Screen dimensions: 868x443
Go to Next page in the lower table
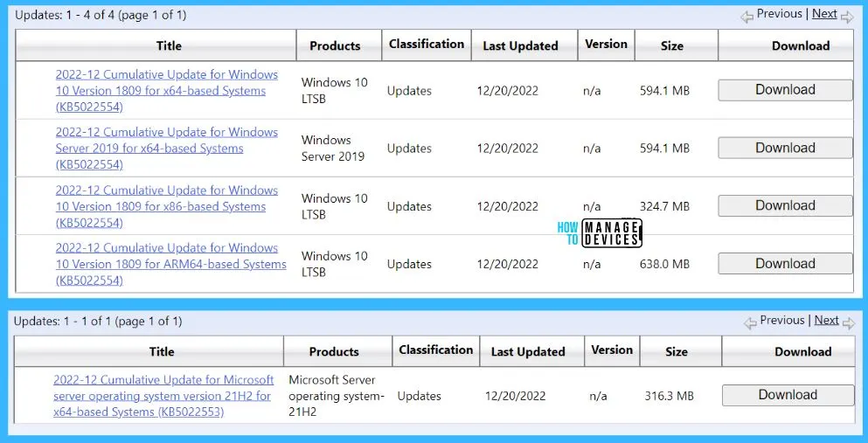pyautogui.click(x=827, y=320)
